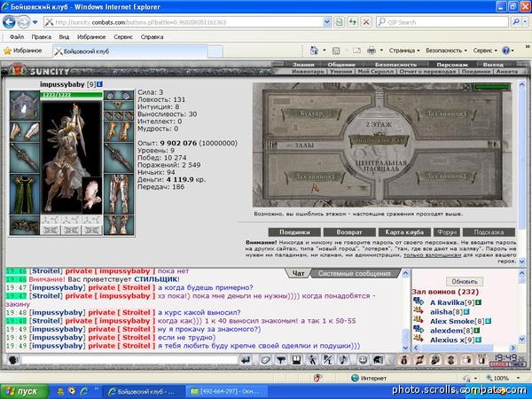This screenshot has height=399, width=532.
Task: Open the Карта клуба button
Action: 404,232
